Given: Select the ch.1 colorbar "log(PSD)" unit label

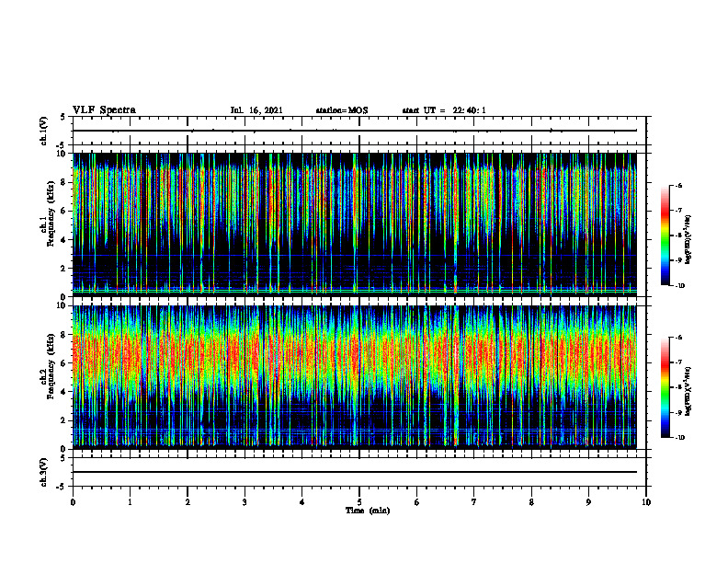Looking at the screenshot, I should (688, 240).
